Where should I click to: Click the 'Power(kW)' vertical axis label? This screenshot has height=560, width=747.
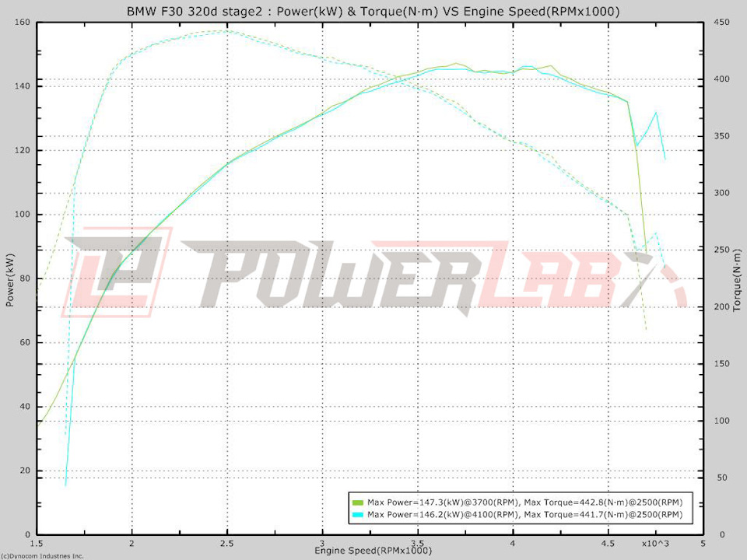(9, 280)
